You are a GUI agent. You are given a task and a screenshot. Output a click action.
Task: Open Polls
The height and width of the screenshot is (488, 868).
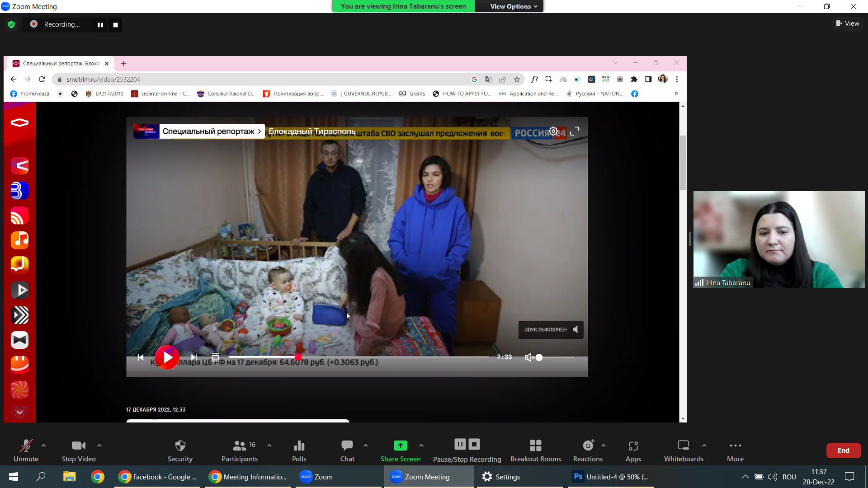(299, 450)
